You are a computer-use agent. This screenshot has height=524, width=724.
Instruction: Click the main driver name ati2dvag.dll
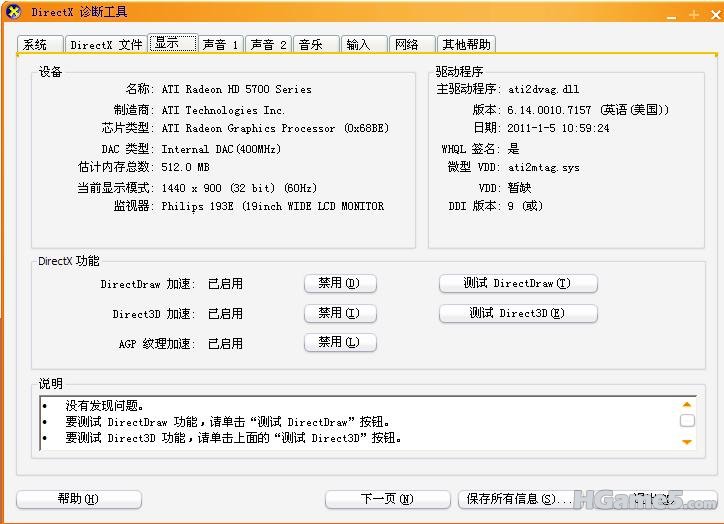pyautogui.click(x=543, y=89)
